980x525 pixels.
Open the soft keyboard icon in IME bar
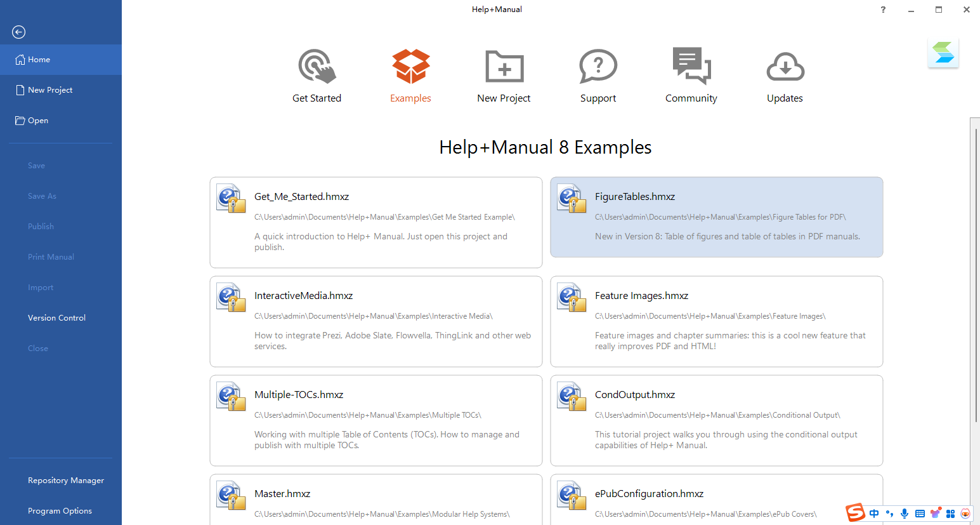pyautogui.click(x=920, y=514)
